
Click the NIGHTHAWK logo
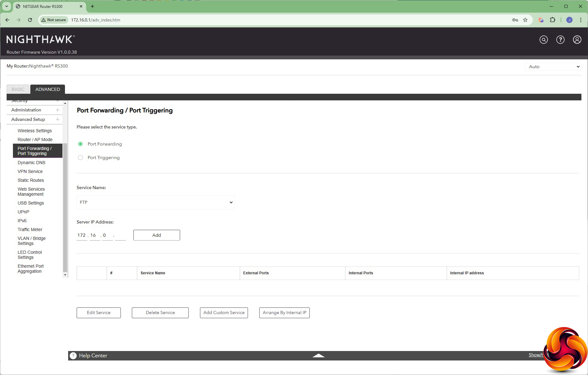40,39
